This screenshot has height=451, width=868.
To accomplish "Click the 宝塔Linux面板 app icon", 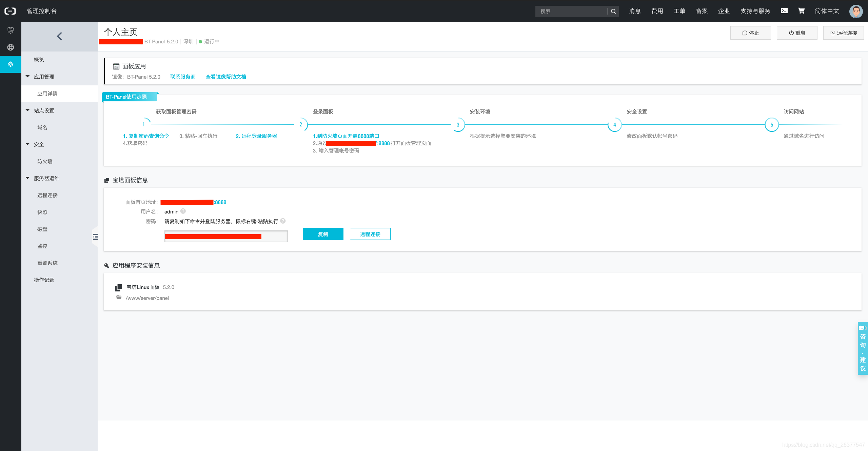I will [118, 288].
